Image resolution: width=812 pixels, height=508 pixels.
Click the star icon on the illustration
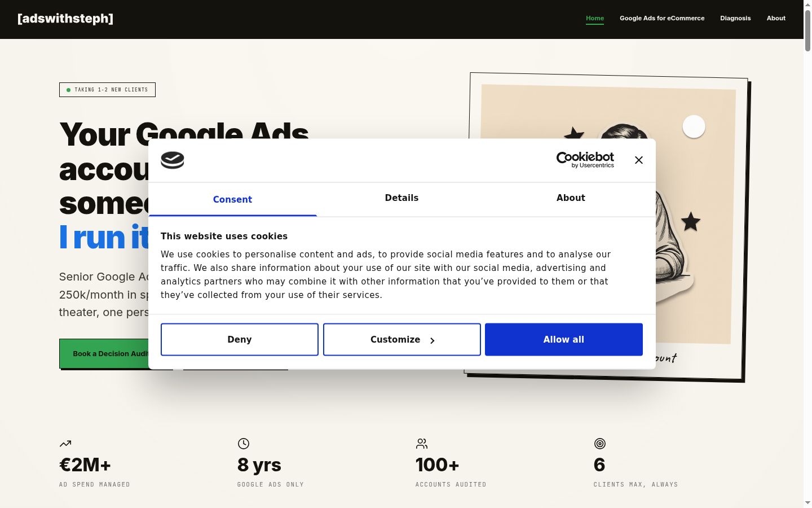point(691,222)
